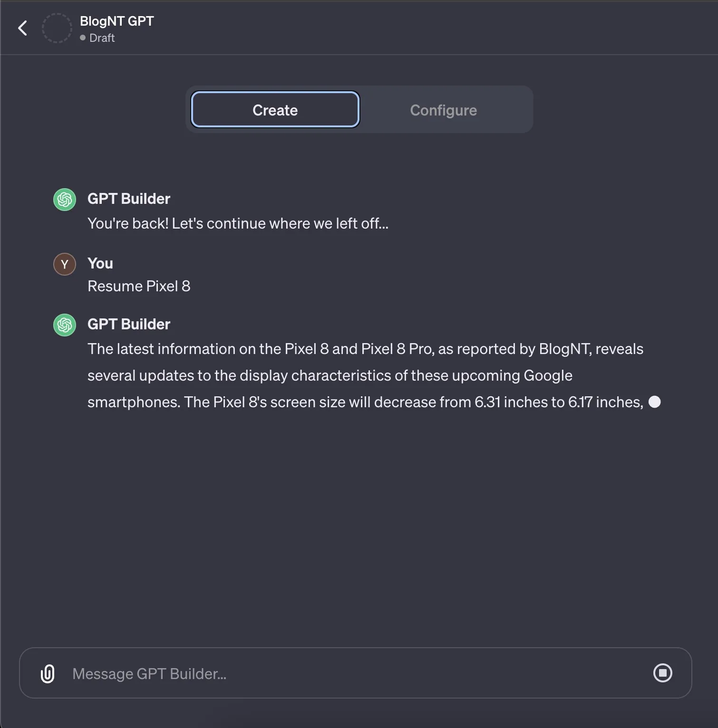Click the first GPT Builder name label
The width and height of the screenshot is (718, 728).
(129, 199)
